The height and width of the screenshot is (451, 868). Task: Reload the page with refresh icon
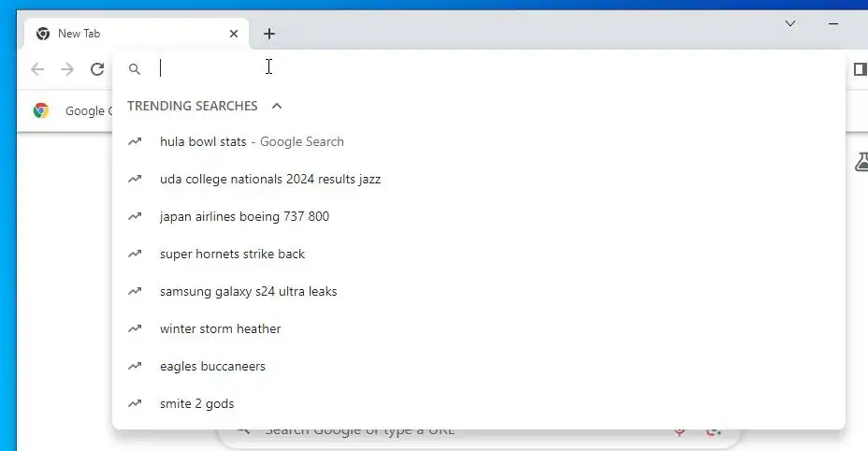click(97, 69)
